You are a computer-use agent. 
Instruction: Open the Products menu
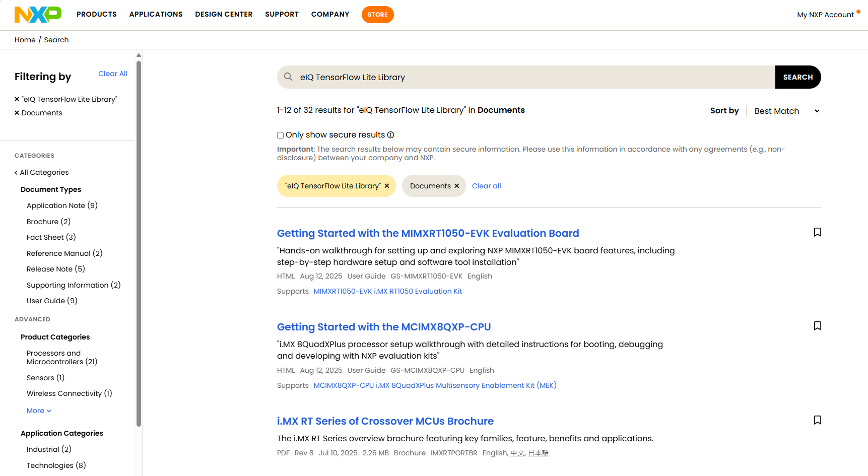tap(97, 14)
